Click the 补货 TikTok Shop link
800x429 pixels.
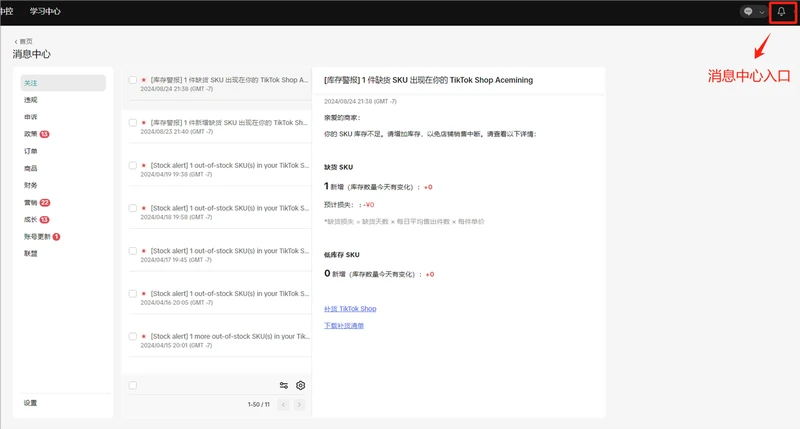tap(350, 309)
